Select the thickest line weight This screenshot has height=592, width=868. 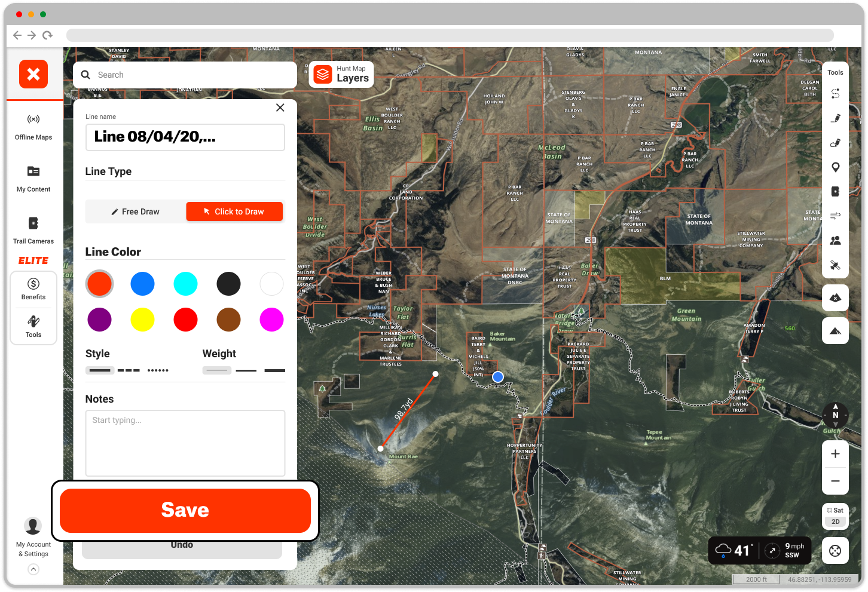274,370
